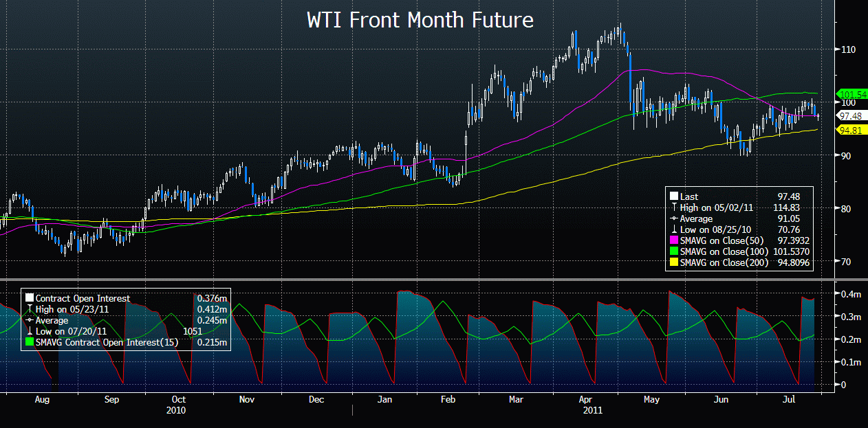Click the yellow 94.81 price tag
The image size is (868, 428).
point(851,129)
